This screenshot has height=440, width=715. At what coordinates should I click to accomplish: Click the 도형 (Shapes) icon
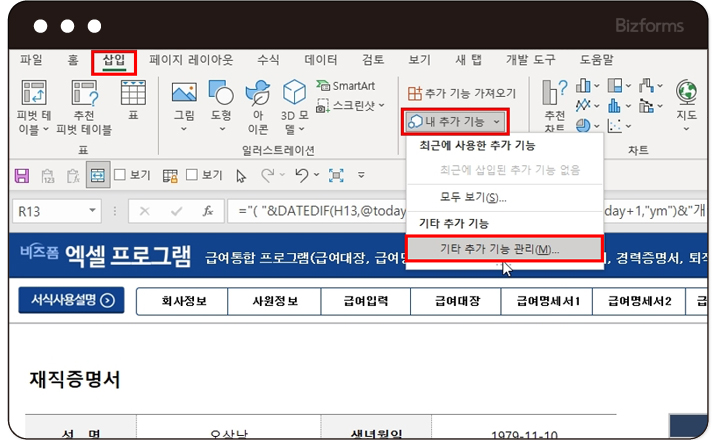[221, 92]
